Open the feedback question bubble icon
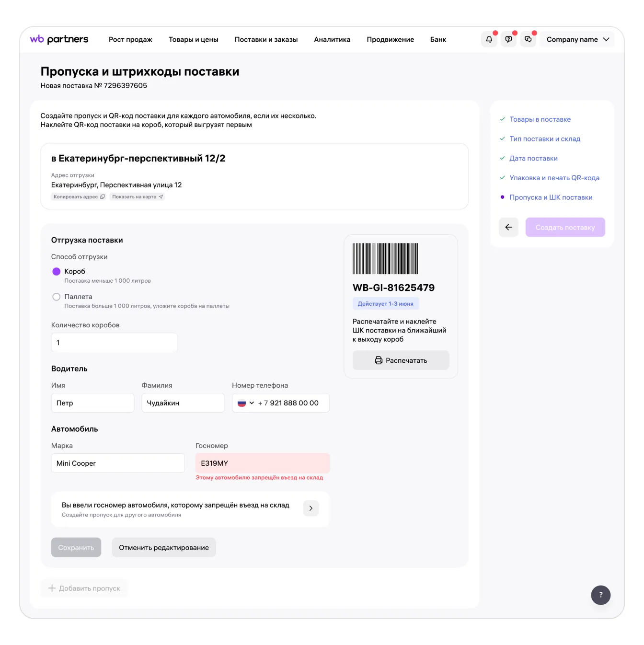644x645 pixels. pyautogui.click(x=508, y=39)
